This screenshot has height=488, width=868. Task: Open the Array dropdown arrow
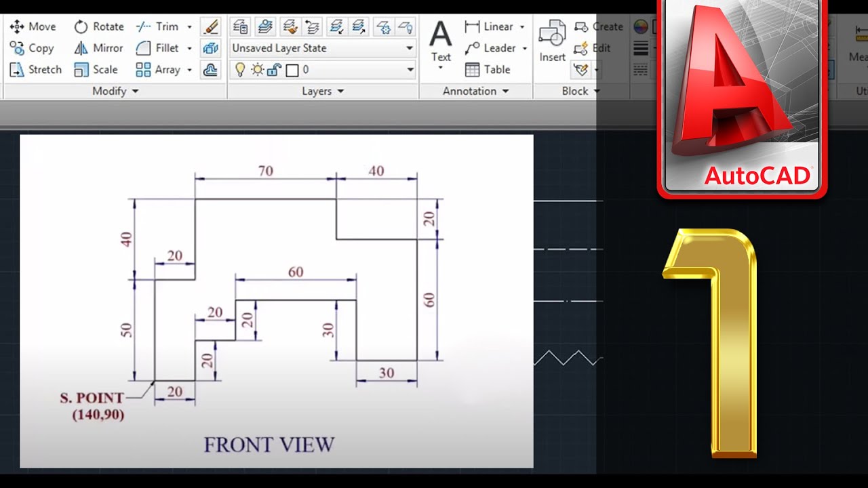click(189, 70)
